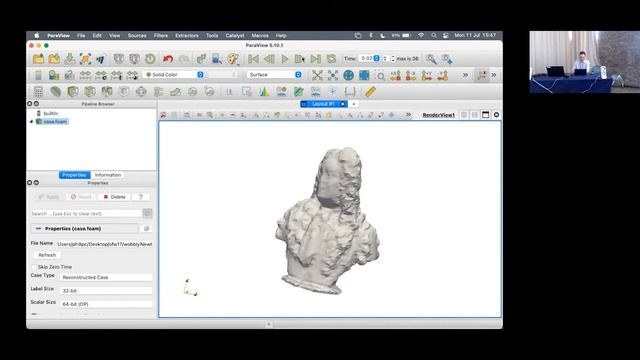
Task: Open the Macros menu
Action: pyautogui.click(x=260, y=36)
